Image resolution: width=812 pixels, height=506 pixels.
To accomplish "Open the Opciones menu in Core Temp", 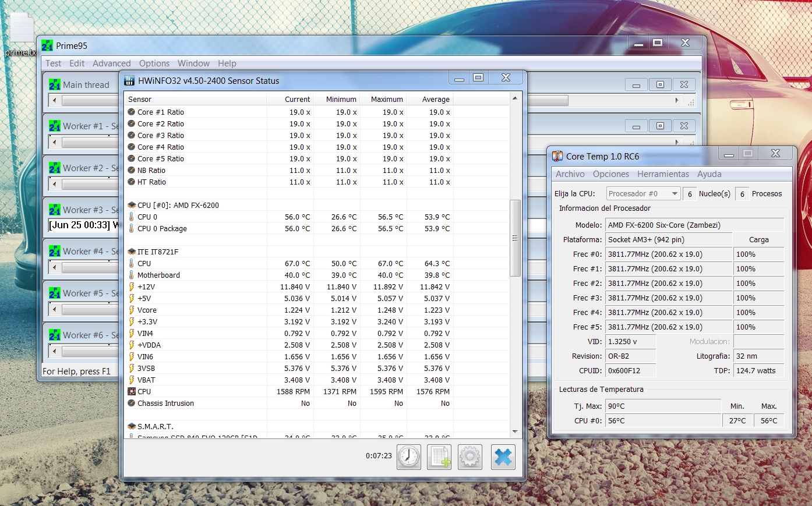I will point(611,174).
